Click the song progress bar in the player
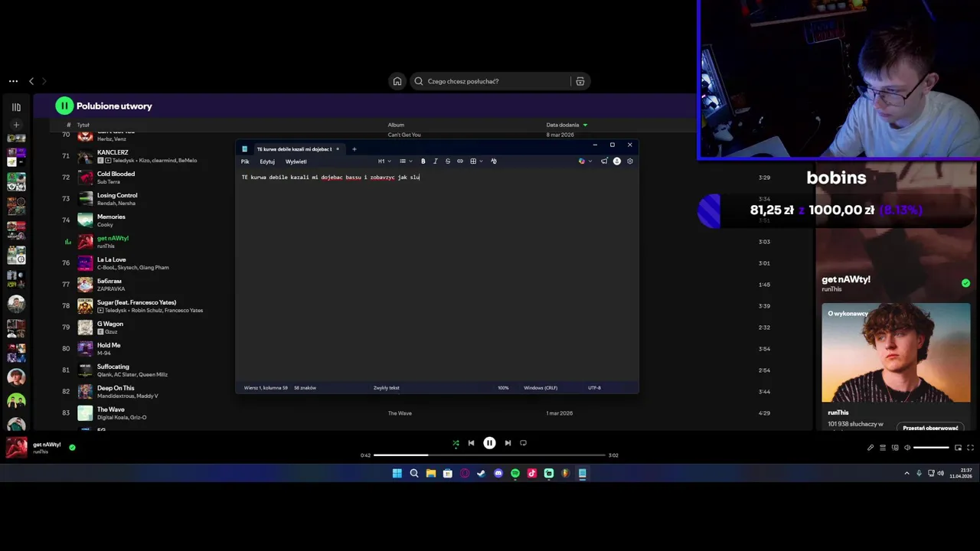 489,455
